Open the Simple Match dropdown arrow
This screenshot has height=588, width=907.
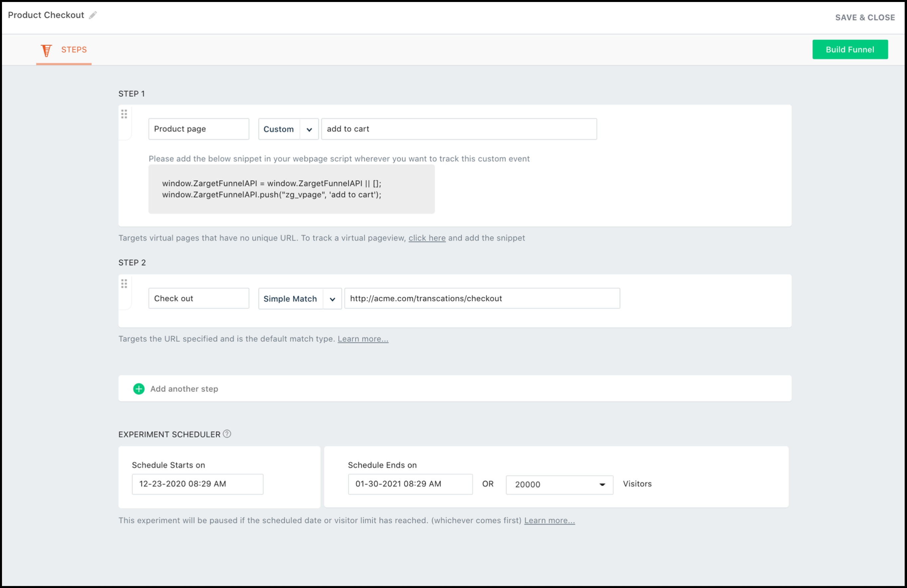point(332,299)
